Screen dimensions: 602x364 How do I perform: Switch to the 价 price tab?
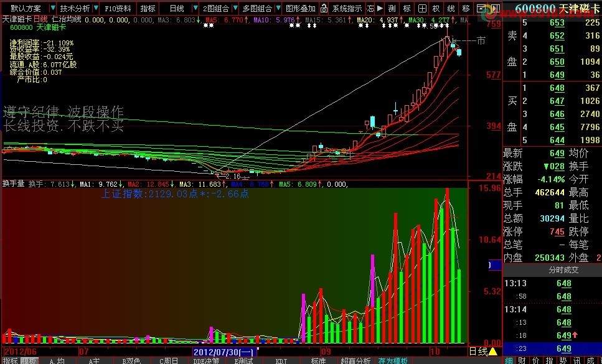pyautogui.click(x=535, y=360)
